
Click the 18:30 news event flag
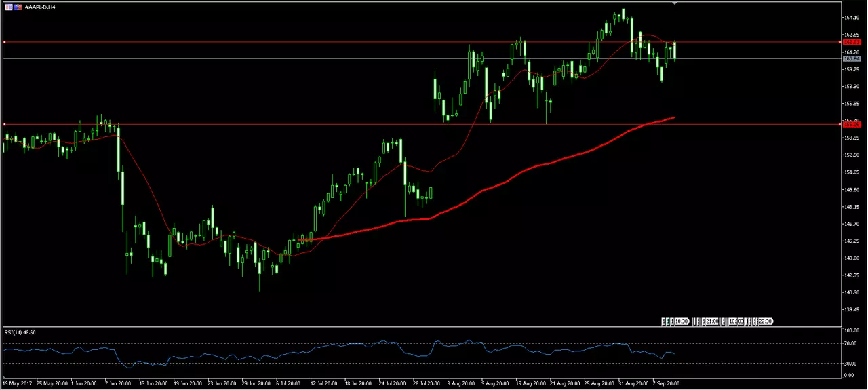click(682, 321)
